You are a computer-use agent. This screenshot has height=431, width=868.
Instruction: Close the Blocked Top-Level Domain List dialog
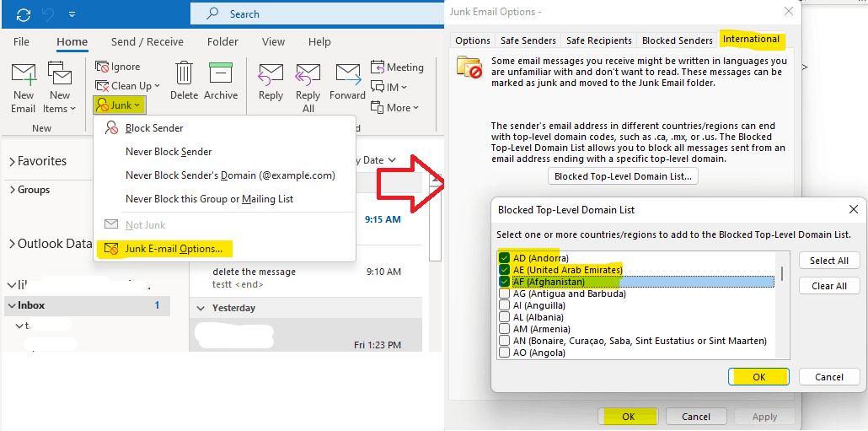[853, 209]
